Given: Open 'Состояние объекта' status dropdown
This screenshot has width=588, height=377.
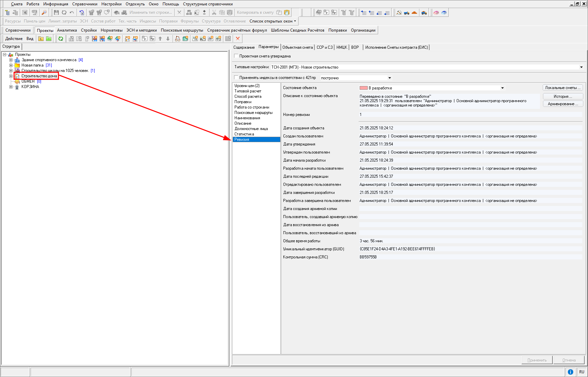Looking at the screenshot, I should (x=502, y=88).
